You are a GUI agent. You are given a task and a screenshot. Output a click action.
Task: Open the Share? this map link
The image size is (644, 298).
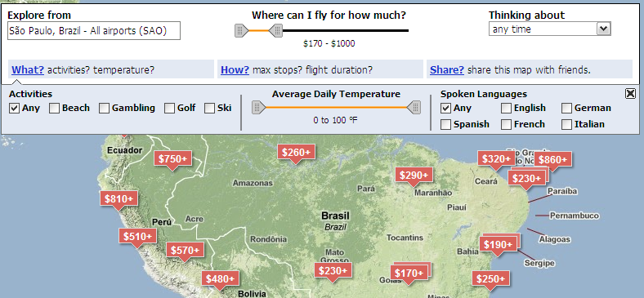coord(447,69)
